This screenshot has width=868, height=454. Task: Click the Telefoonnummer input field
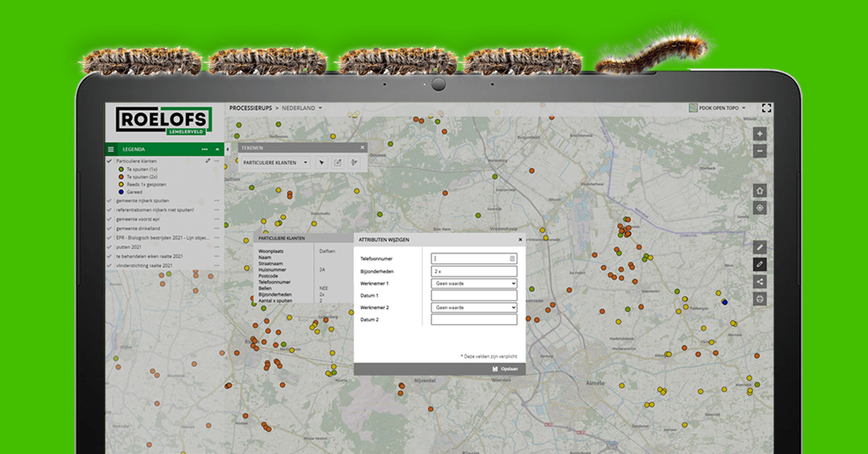[x=474, y=258]
